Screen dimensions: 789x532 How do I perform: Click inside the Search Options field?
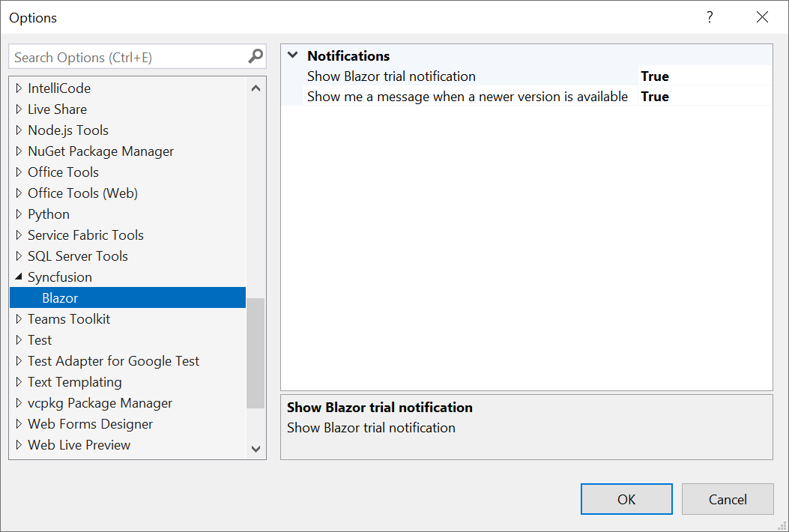112,56
